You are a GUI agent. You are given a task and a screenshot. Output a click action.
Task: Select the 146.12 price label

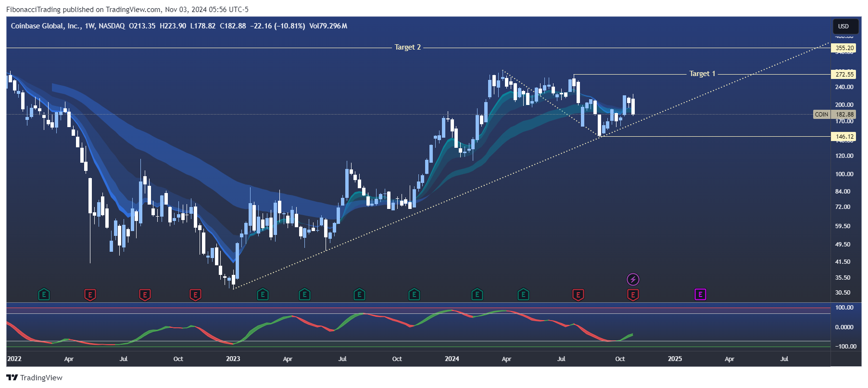click(x=844, y=137)
